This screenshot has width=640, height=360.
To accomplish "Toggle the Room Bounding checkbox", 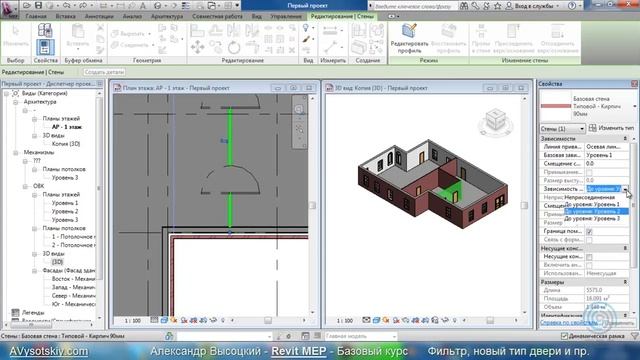I will coord(589,231).
